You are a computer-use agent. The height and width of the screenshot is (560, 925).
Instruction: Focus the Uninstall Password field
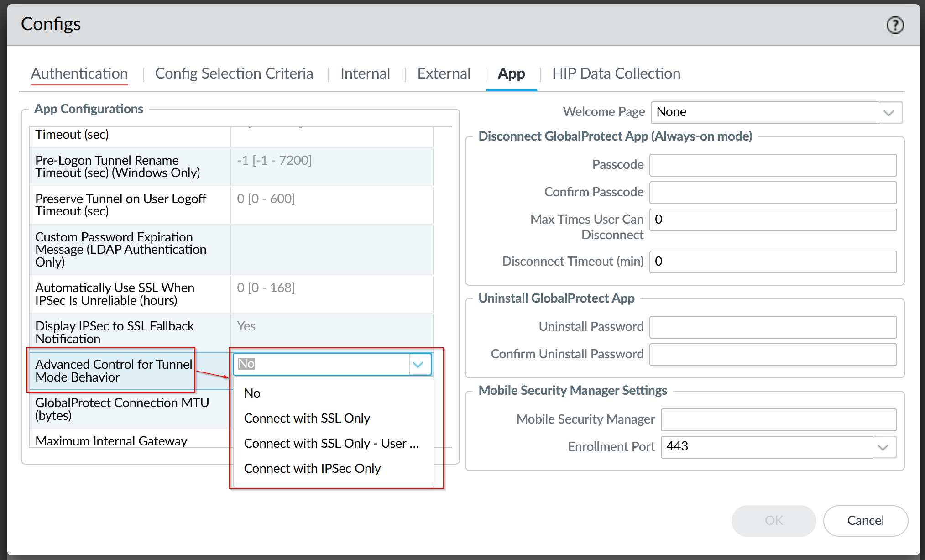tap(773, 327)
